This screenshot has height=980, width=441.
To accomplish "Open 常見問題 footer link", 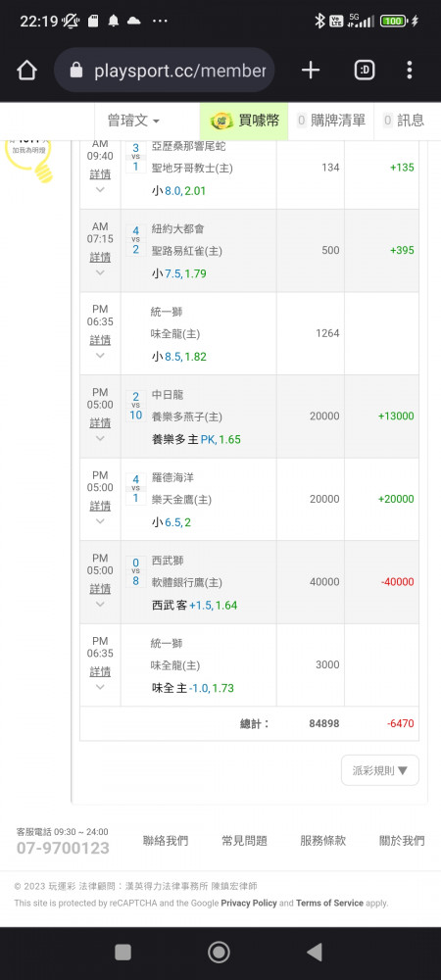I will coord(244,841).
